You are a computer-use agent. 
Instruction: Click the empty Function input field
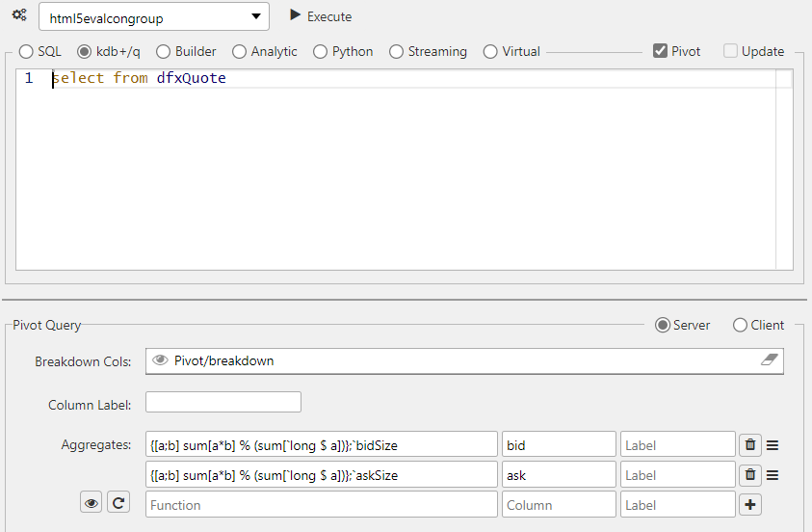click(x=321, y=505)
